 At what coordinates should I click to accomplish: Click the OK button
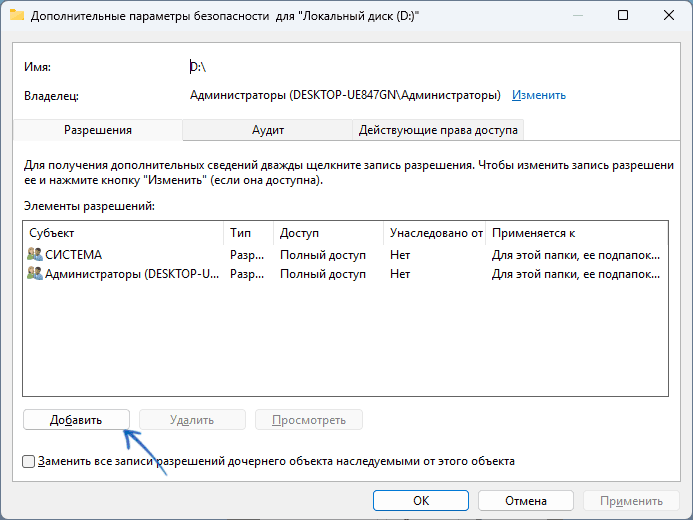tap(421, 500)
